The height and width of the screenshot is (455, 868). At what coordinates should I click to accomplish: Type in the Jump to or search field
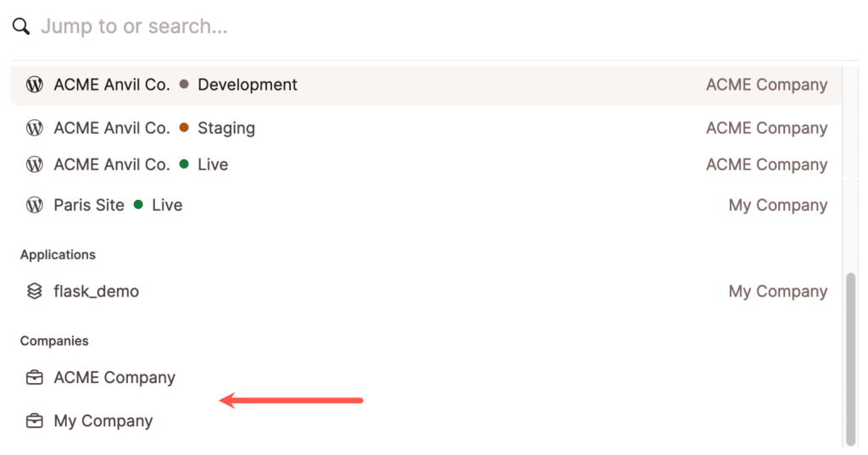(x=339, y=27)
